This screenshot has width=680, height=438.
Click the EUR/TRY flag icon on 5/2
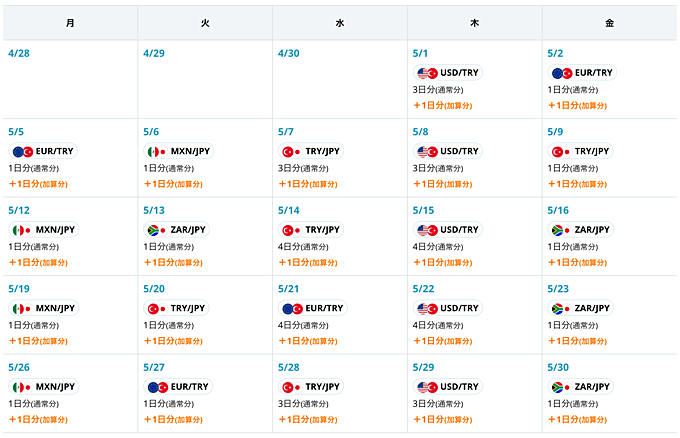(561, 73)
